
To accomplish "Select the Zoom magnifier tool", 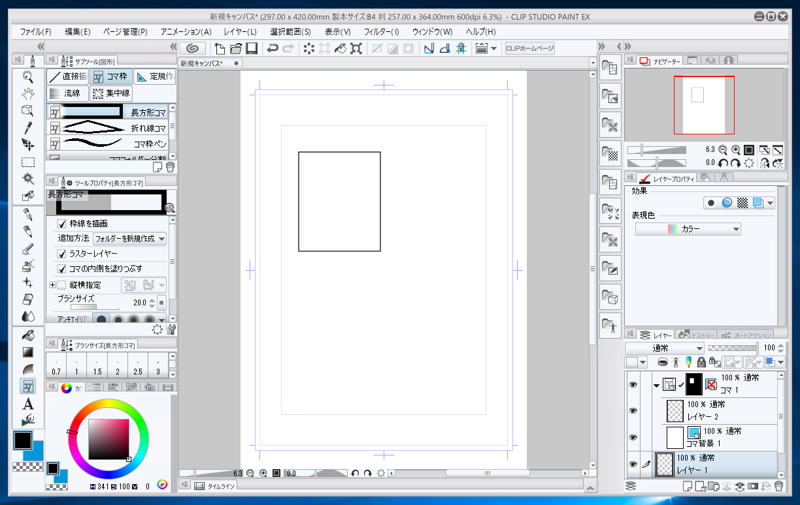I will [x=28, y=77].
